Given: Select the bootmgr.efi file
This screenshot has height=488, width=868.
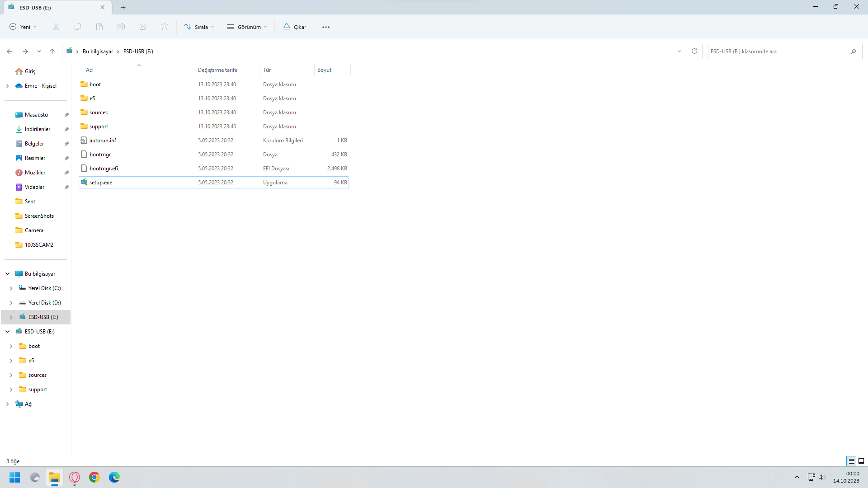Looking at the screenshot, I should (x=104, y=169).
